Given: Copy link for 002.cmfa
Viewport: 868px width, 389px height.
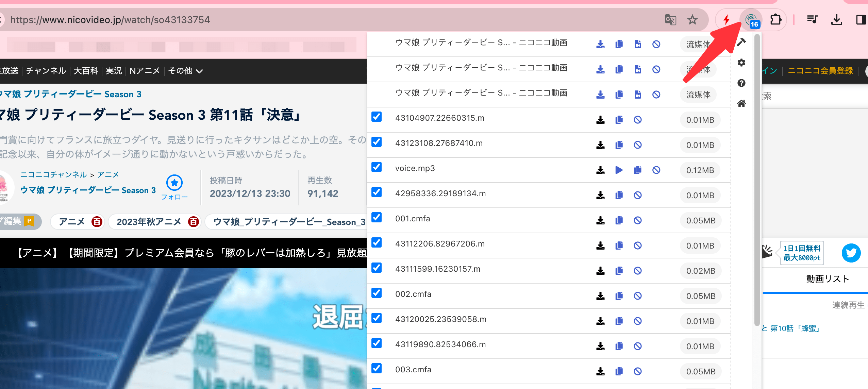Looking at the screenshot, I should [619, 296].
